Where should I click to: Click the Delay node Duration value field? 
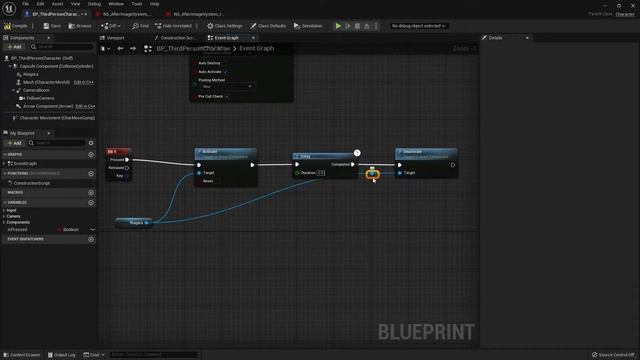(321, 173)
